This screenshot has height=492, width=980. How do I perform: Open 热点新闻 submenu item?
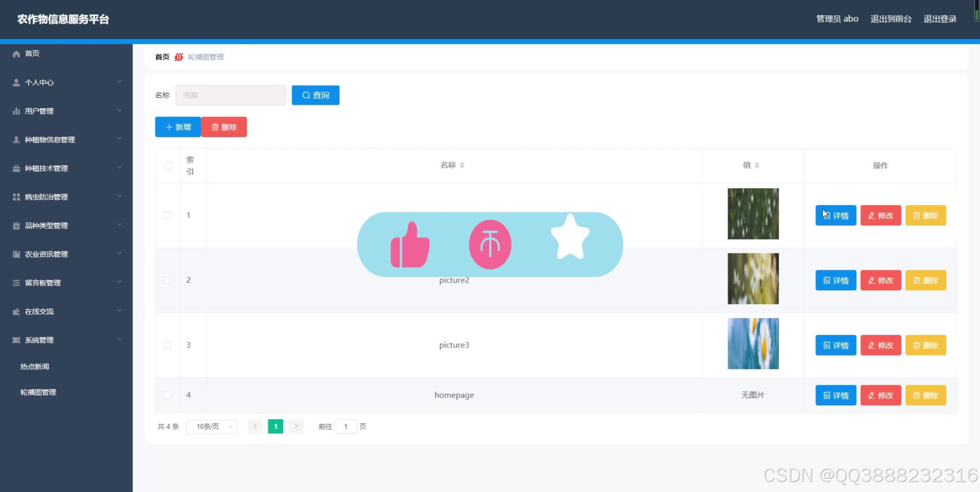[35, 367]
